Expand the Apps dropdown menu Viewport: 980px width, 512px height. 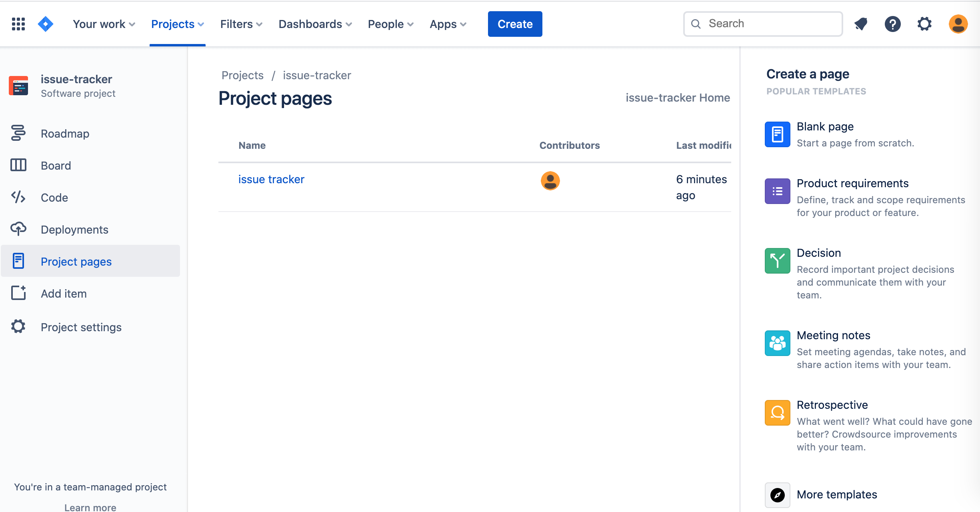(x=448, y=24)
